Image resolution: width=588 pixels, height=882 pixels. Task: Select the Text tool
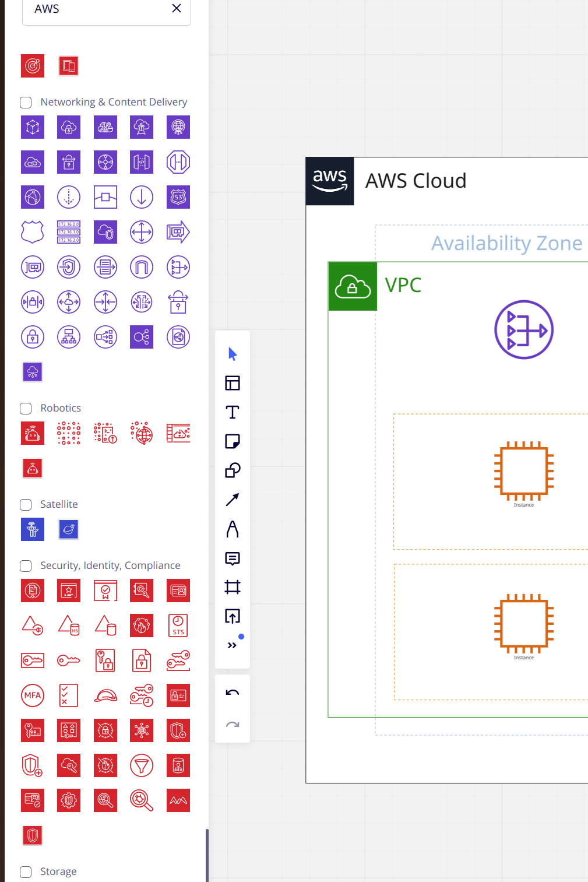[x=233, y=412]
